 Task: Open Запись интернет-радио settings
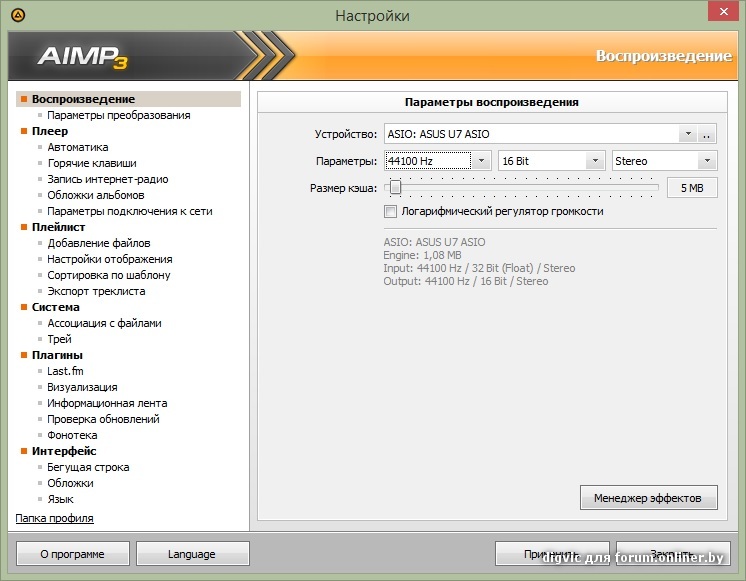108,179
